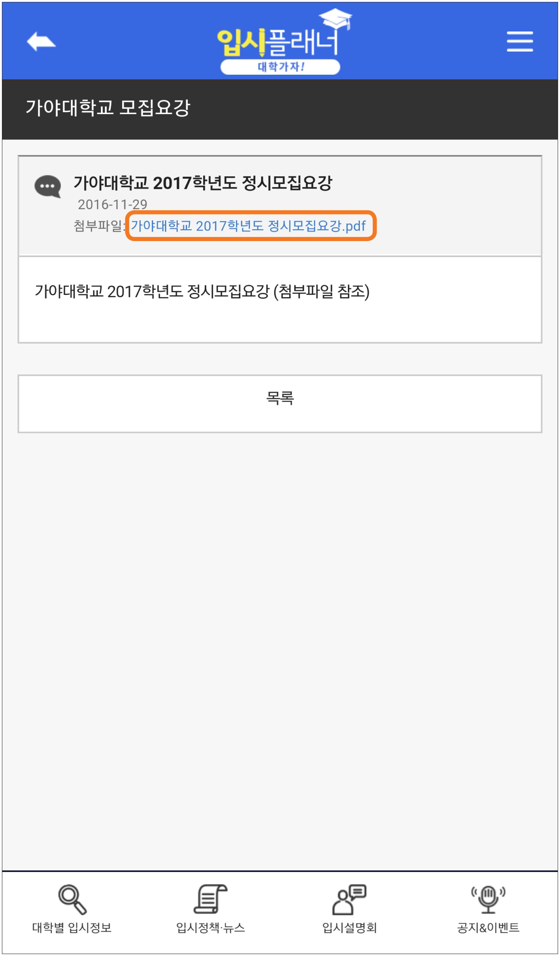Click the speech bubble icon beside post title
560x956 pixels.
48,186
